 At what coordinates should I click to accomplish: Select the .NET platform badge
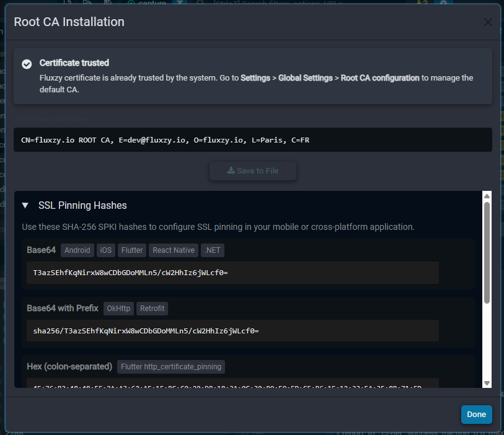click(212, 250)
